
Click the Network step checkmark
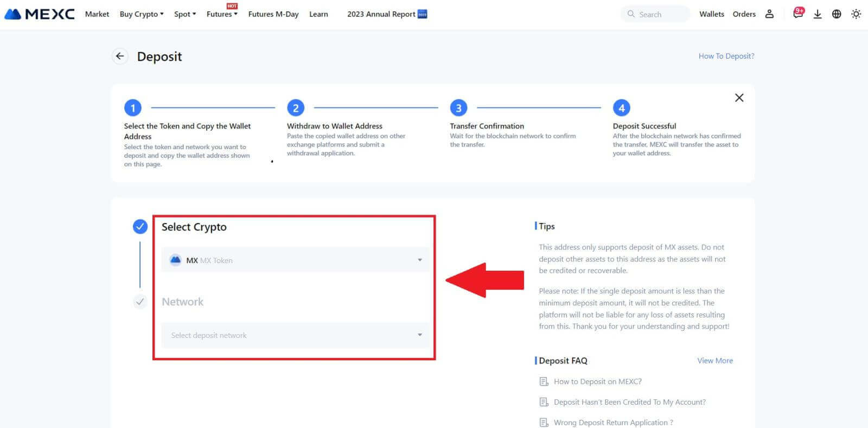pyautogui.click(x=140, y=302)
